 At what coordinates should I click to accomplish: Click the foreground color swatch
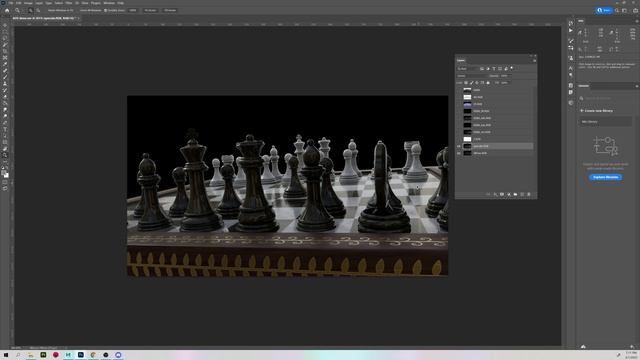pos(4,173)
